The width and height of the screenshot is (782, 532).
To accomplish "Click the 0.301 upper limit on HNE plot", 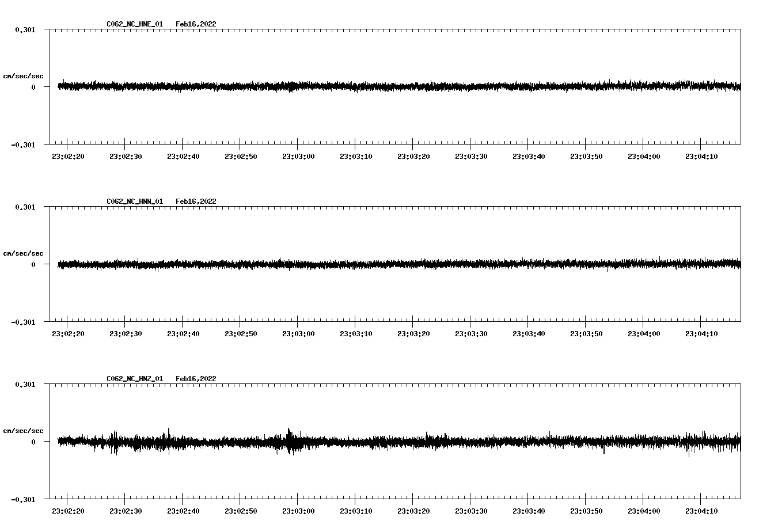I will pos(25,29).
